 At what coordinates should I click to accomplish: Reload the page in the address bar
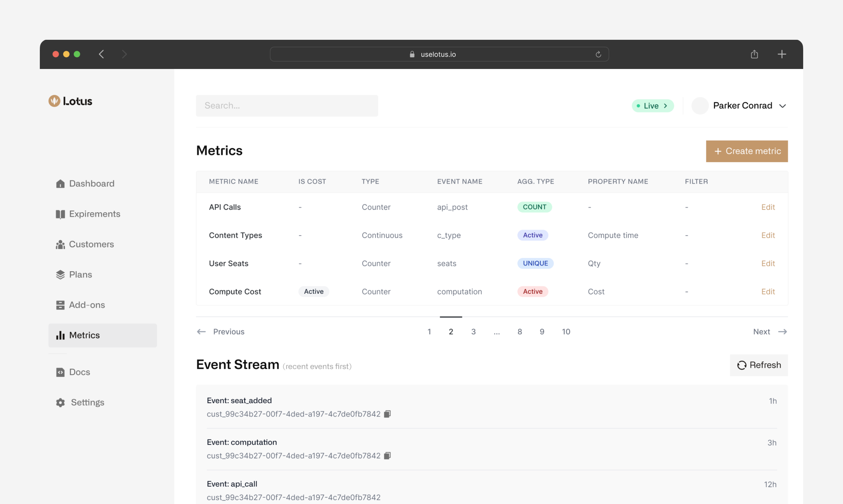(x=598, y=54)
